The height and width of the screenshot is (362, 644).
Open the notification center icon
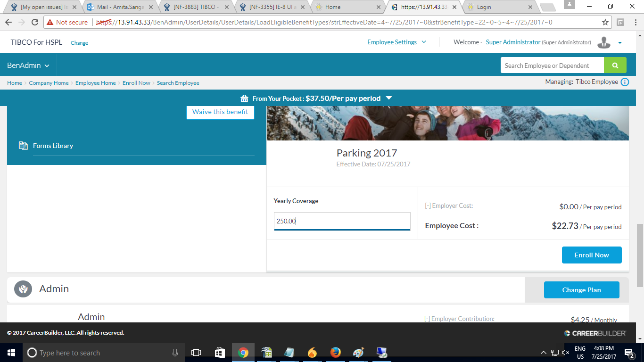click(x=628, y=353)
